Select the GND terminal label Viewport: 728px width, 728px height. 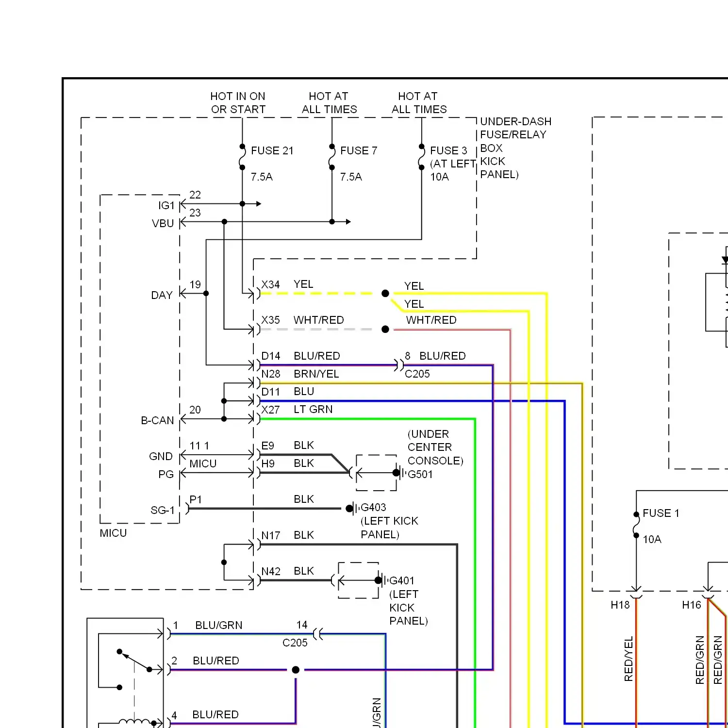[161, 457]
